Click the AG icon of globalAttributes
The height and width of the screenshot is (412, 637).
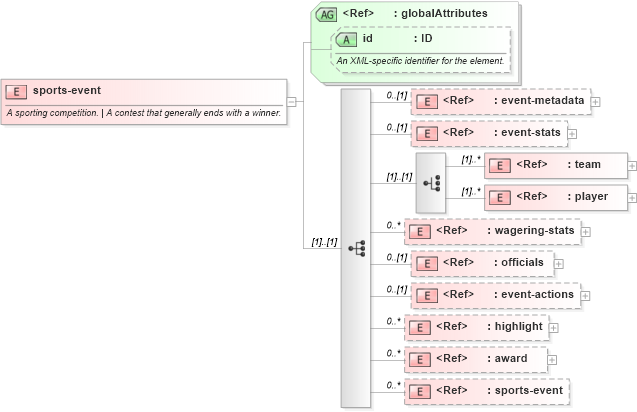tap(327, 15)
